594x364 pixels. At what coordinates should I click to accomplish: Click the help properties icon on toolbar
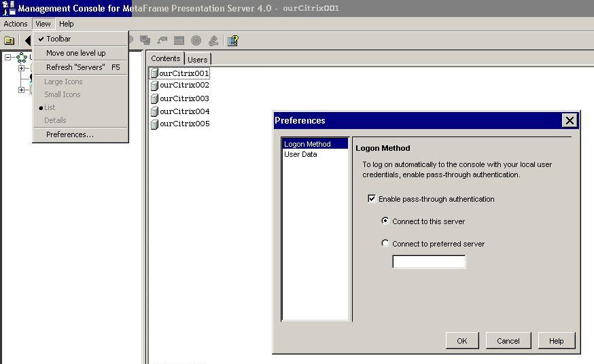tap(232, 41)
